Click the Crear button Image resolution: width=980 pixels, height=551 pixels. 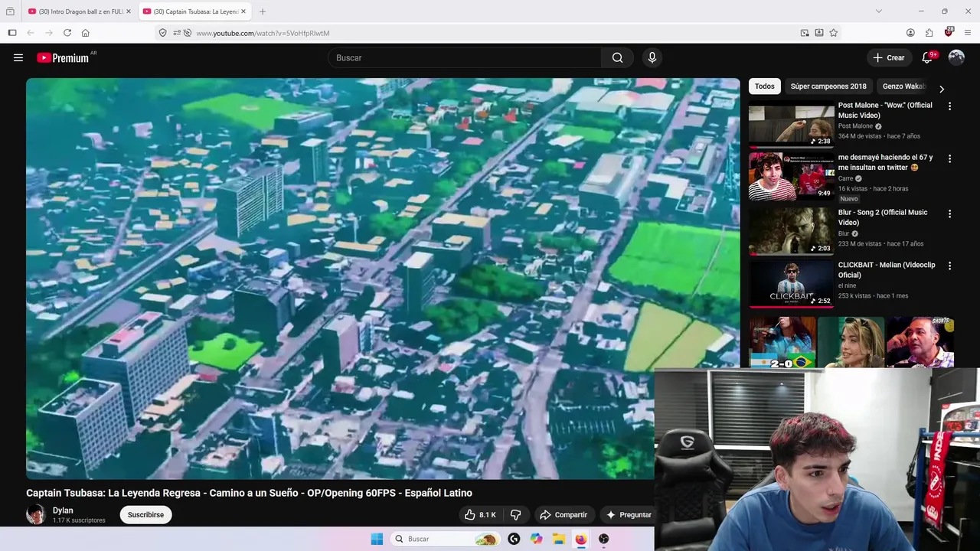click(x=888, y=57)
